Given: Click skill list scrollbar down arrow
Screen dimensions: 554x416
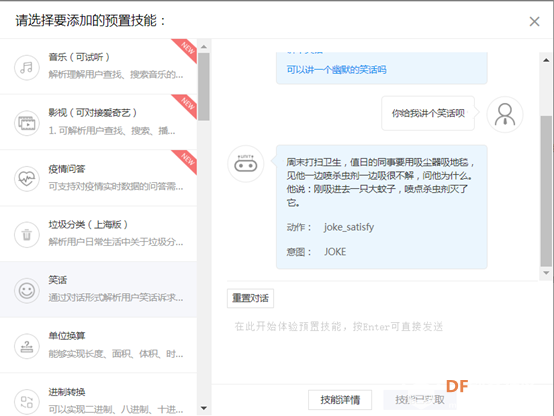Looking at the screenshot, I should click(x=204, y=408).
